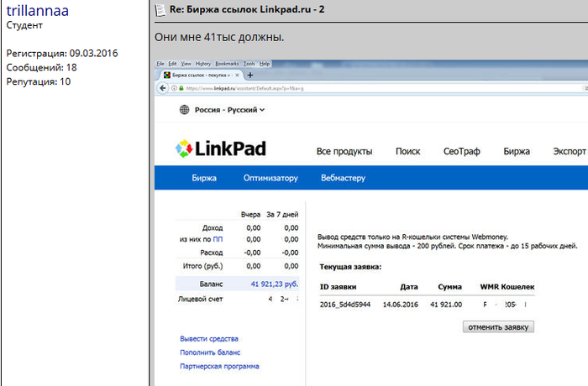
Task: Open the Bookmarks menu
Action: tap(227, 64)
